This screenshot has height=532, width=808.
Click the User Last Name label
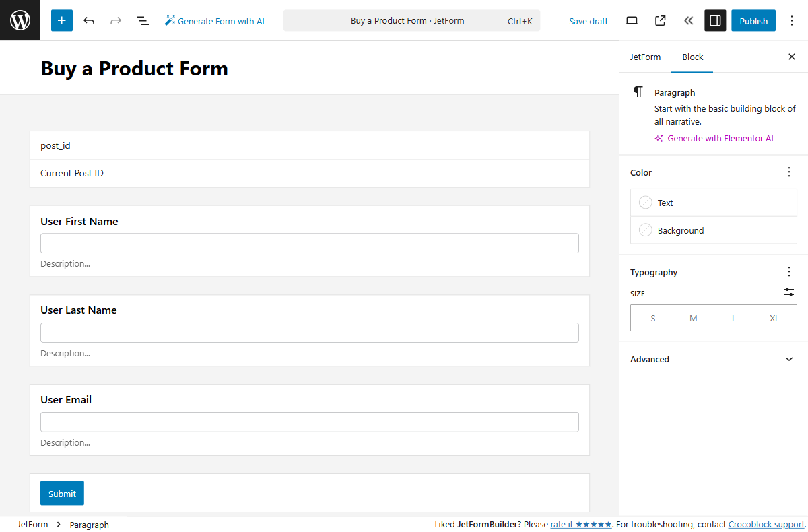click(x=79, y=310)
